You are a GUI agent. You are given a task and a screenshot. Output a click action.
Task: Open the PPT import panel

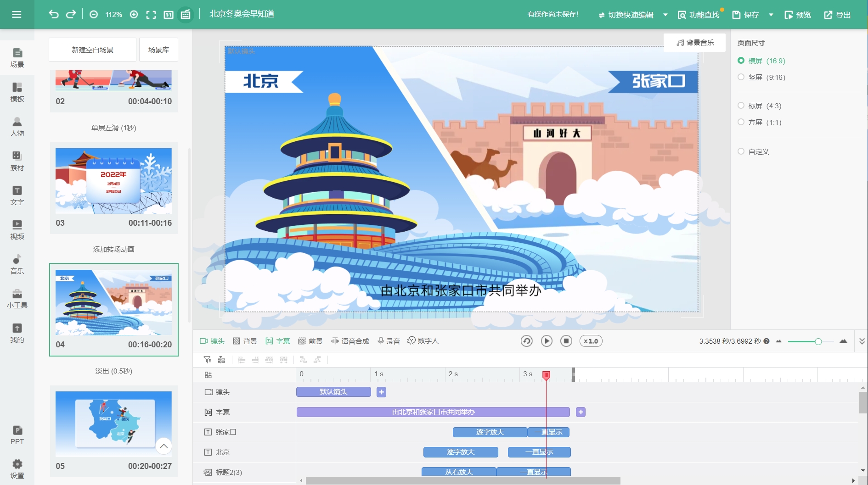coord(17,435)
